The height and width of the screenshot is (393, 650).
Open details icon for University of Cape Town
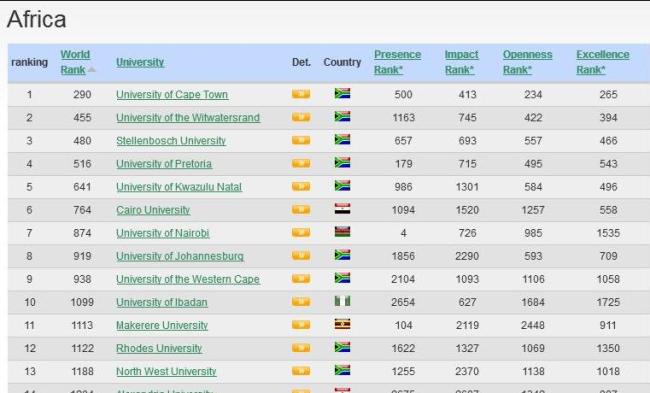[x=301, y=94]
